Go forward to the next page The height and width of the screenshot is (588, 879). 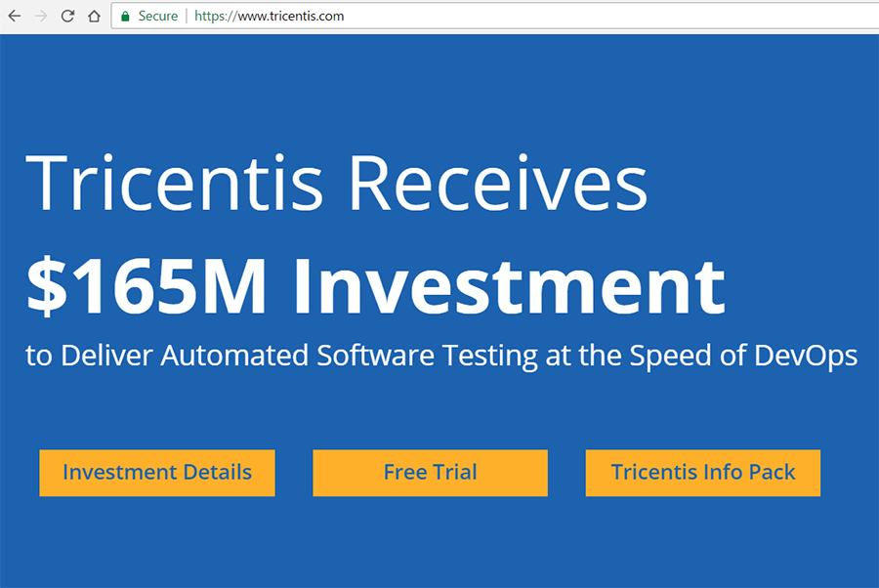pyautogui.click(x=39, y=16)
